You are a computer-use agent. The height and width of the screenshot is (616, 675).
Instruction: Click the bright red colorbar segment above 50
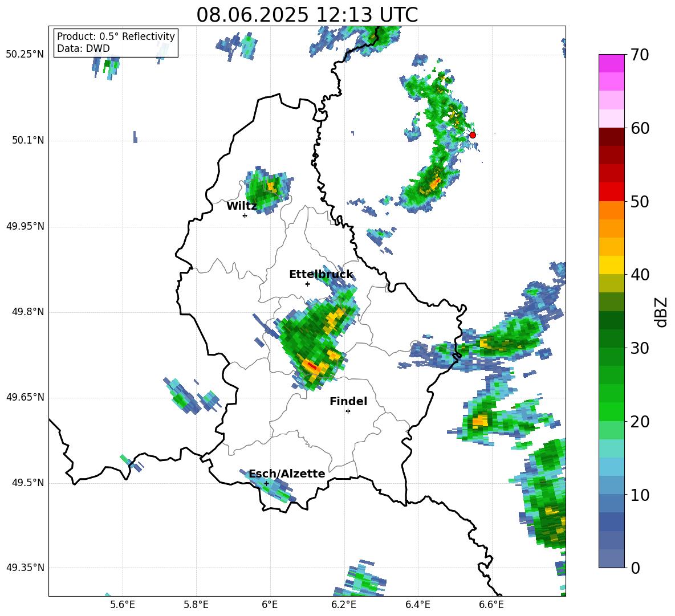click(x=612, y=192)
